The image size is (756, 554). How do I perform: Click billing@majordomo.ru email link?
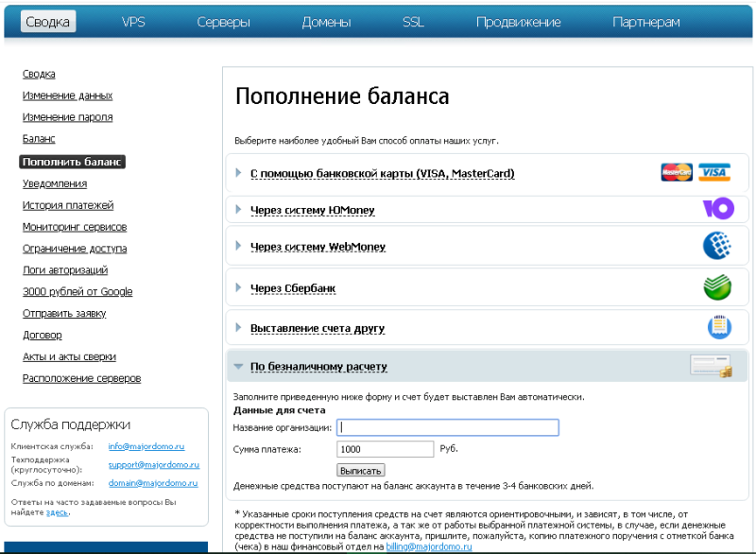click(429, 546)
